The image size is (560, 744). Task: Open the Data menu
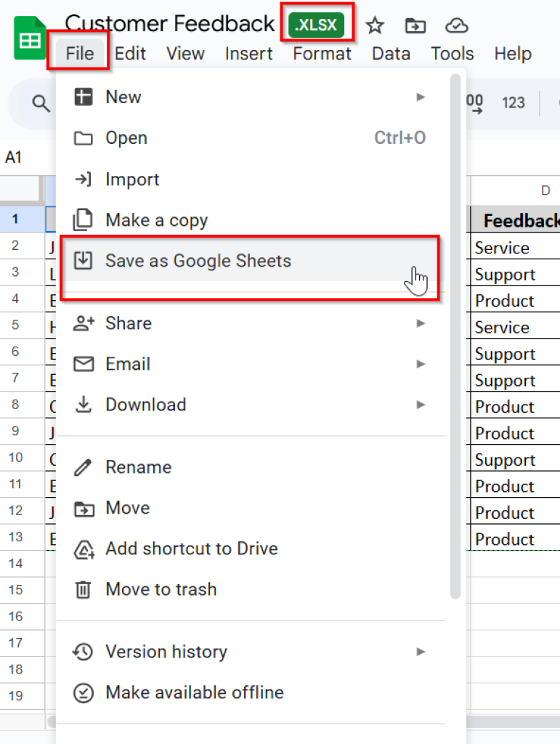391,53
